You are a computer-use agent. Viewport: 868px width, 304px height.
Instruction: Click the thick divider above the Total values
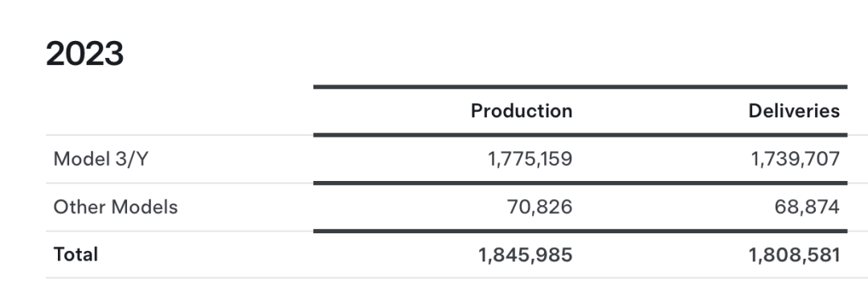(x=580, y=231)
